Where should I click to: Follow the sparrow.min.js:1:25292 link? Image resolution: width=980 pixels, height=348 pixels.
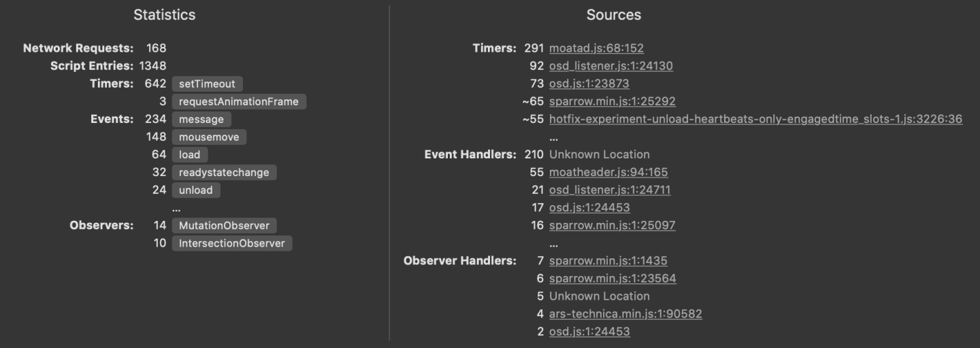[x=612, y=101]
